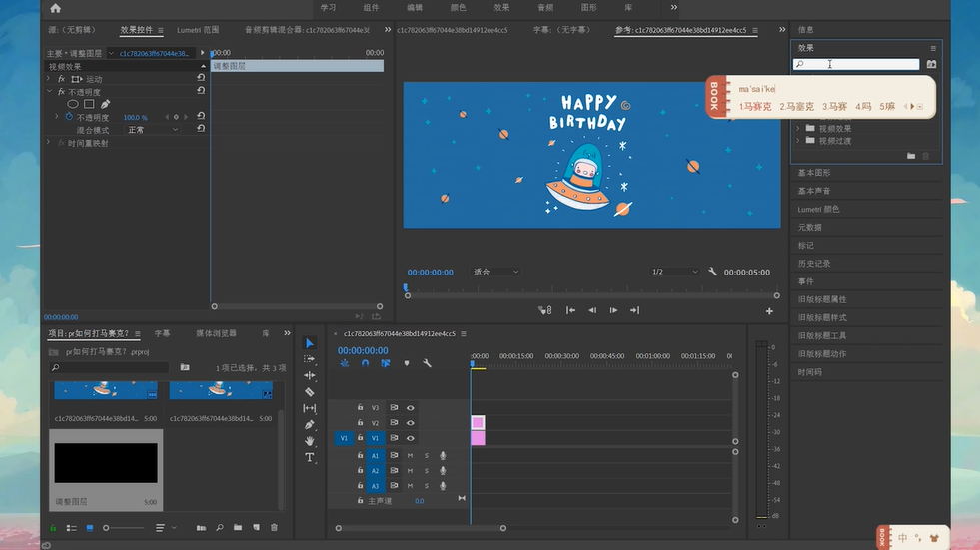
Task: Select the Ripple Edit tool
Action: click(x=310, y=376)
